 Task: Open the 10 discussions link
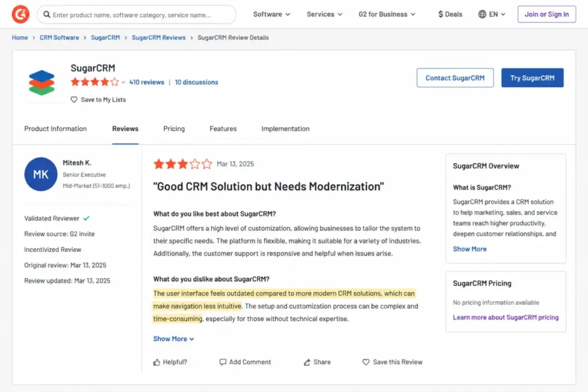click(x=196, y=82)
